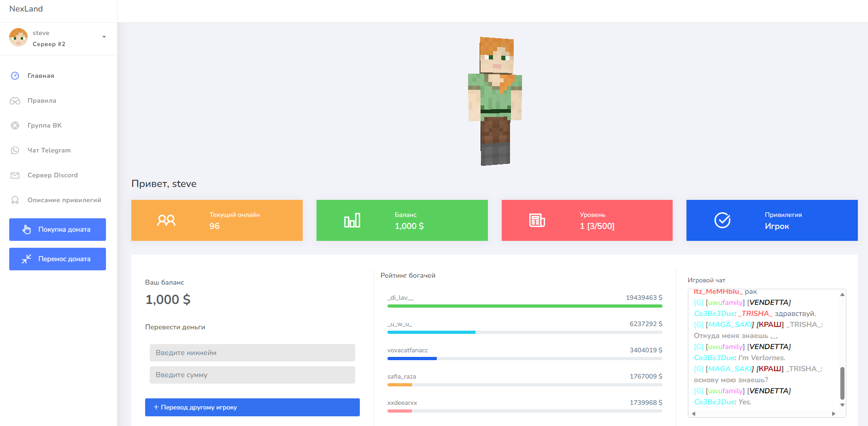Click the vovacatfanacc player name
This screenshot has width=868, height=426.
(408, 350)
